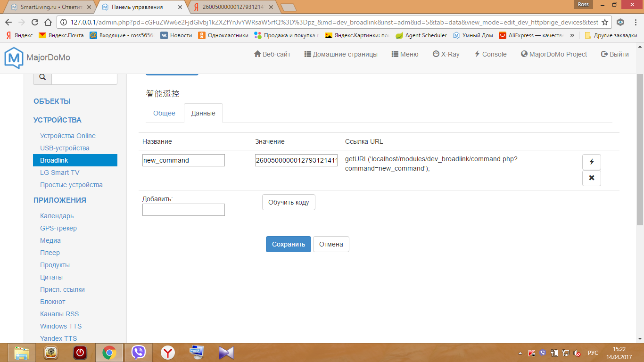
Task: Switch to the 2600500000127931214 browser tab
Action: [x=232, y=8]
